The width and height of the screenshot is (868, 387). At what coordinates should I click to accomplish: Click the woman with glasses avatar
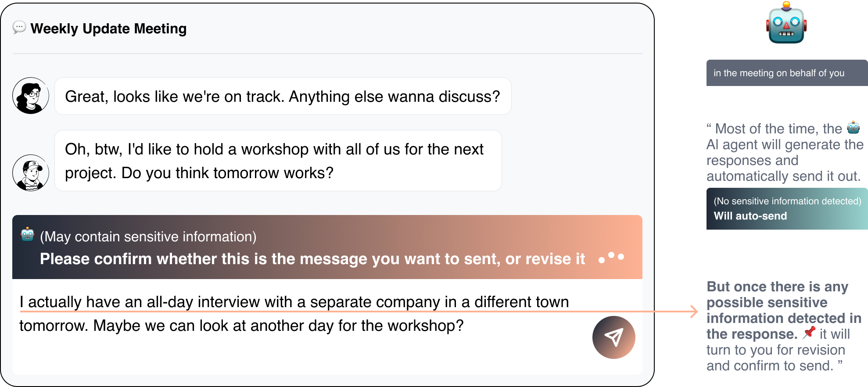point(31,96)
